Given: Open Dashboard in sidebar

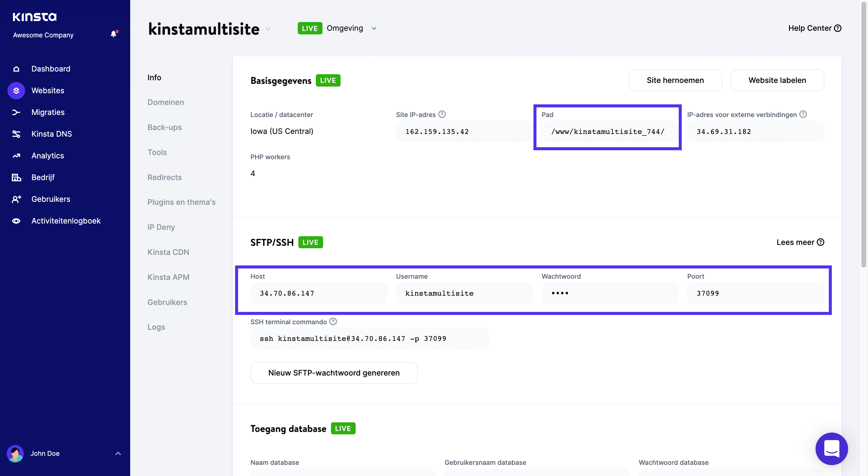Looking at the screenshot, I should (51, 69).
